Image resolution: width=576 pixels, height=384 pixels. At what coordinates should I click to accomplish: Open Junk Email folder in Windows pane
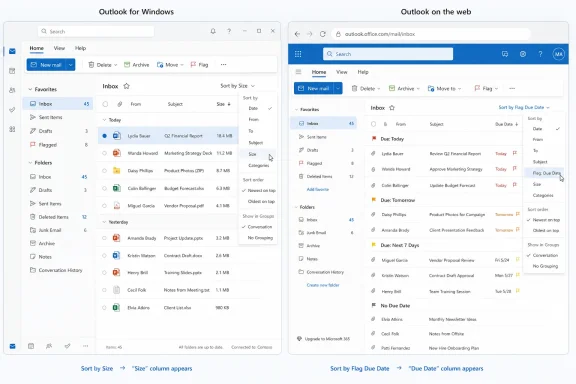coord(58,230)
